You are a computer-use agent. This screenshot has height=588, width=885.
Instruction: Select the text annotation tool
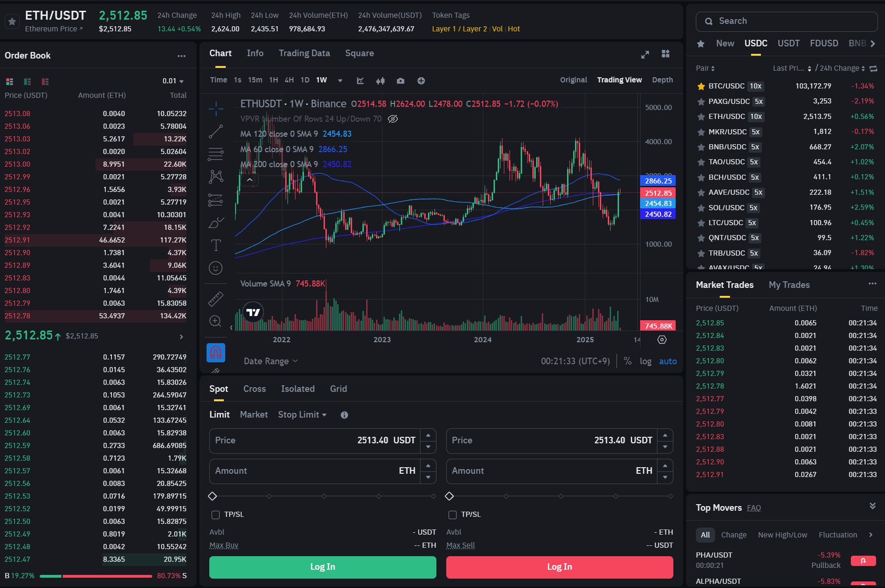click(x=216, y=245)
